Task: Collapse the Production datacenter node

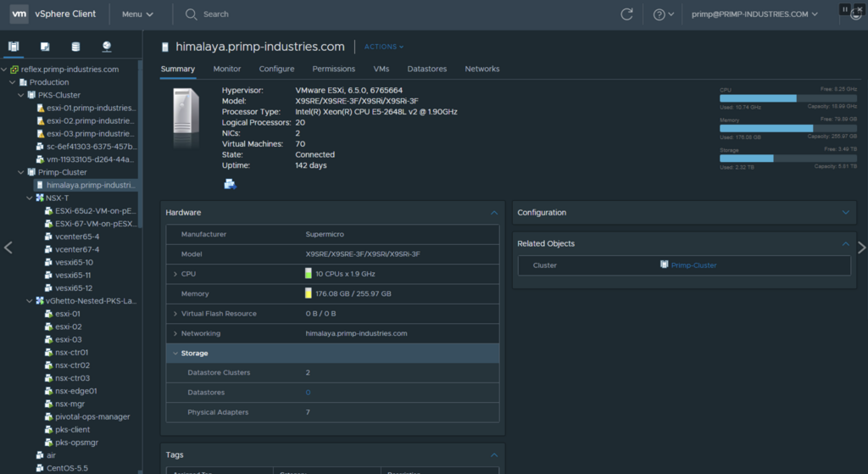Action: [x=12, y=82]
